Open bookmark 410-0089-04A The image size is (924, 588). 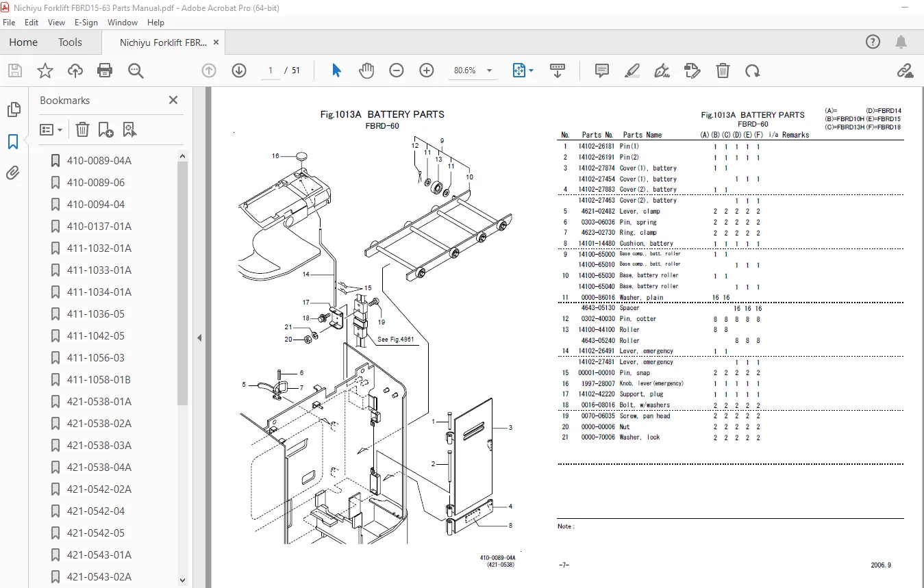pyautogui.click(x=99, y=161)
